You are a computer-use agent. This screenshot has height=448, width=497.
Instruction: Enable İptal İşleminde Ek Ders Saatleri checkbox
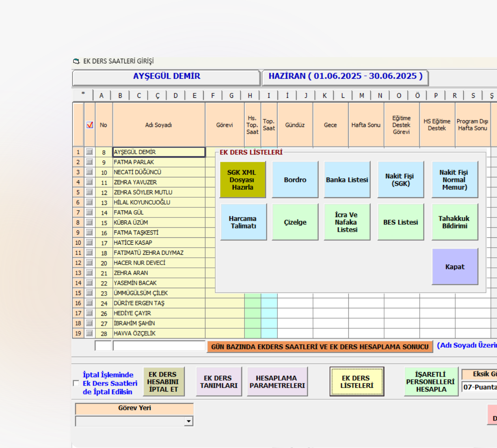76,383
